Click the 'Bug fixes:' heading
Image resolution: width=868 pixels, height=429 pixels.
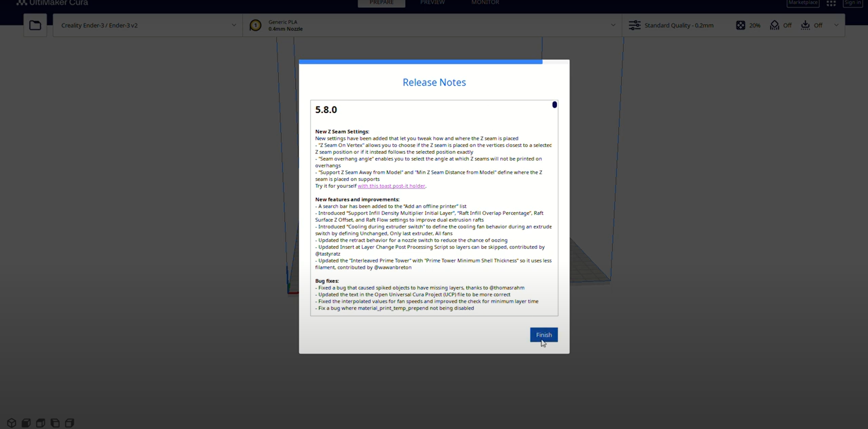pyautogui.click(x=327, y=281)
